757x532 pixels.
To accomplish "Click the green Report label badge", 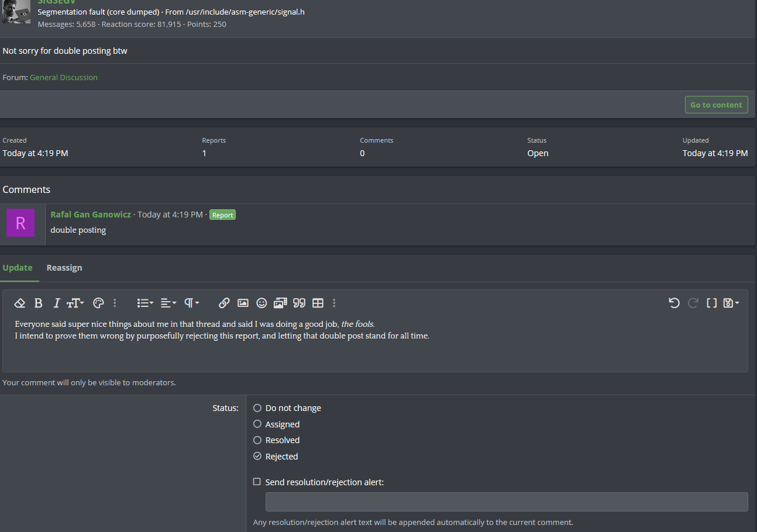I will click(222, 215).
